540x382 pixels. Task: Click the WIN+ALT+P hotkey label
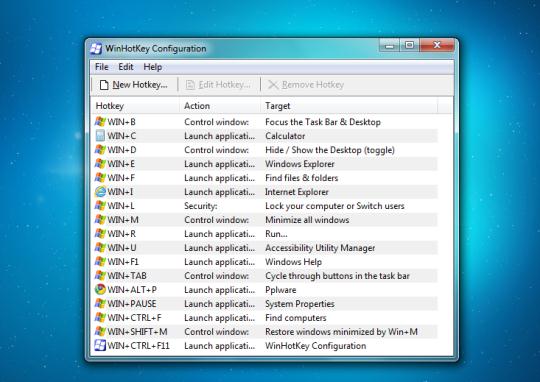[x=132, y=290]
